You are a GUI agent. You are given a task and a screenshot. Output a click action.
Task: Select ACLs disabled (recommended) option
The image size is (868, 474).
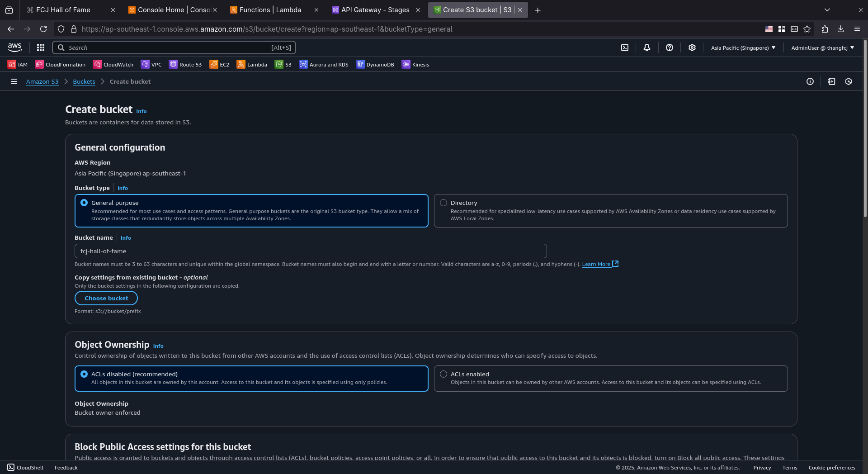click(x=251, y=379)
